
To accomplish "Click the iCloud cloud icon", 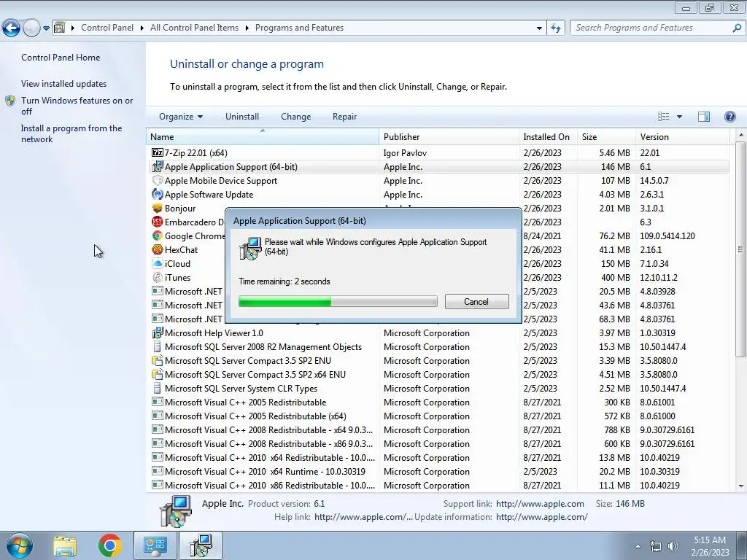I will [157, 263].
